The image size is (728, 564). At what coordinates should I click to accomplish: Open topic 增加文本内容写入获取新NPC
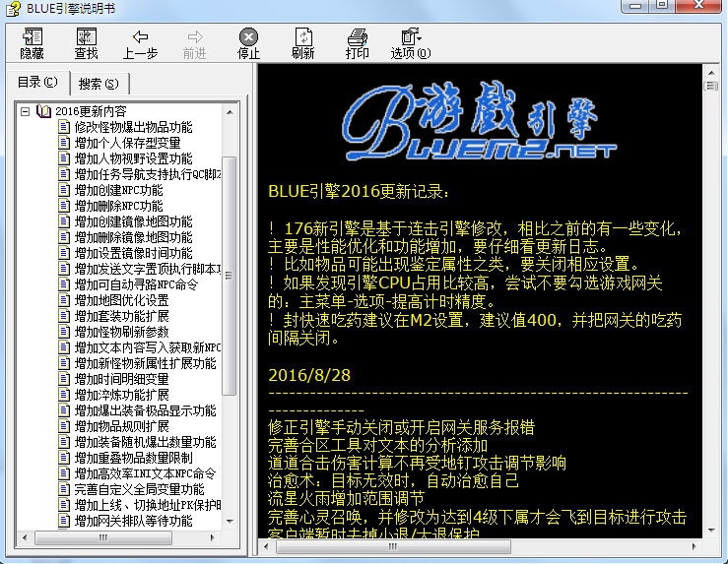coord(148,347)
